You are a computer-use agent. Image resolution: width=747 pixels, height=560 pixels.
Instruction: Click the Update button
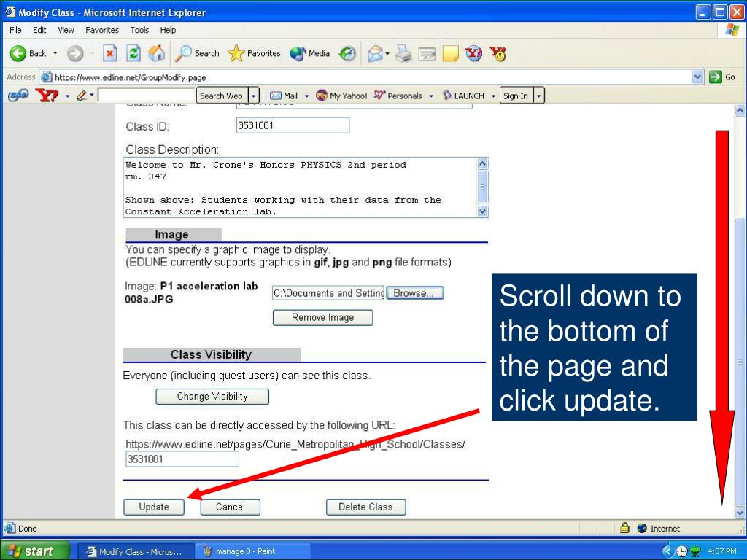[x=154, y=507]
